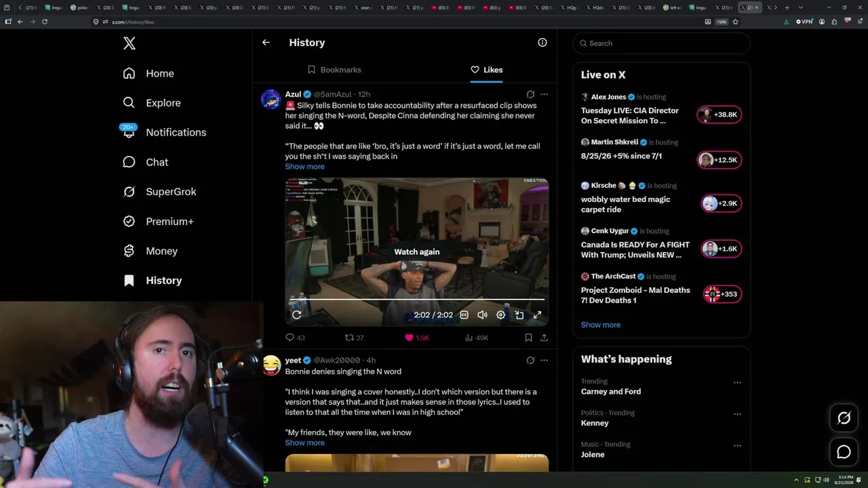
Task: Switch to the Bookmarks tab
Action: pyautogui.click(x=334, y=70)
